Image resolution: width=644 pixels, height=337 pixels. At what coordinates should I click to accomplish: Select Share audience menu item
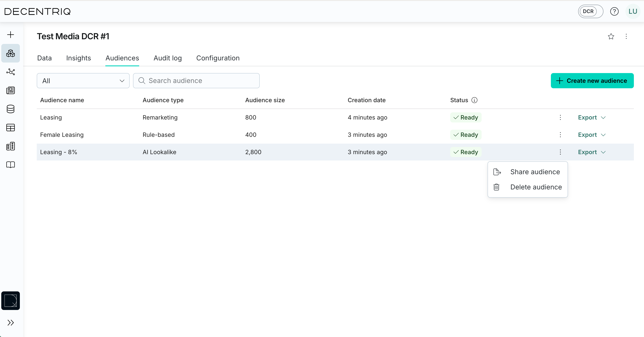[x=535, y=172]
